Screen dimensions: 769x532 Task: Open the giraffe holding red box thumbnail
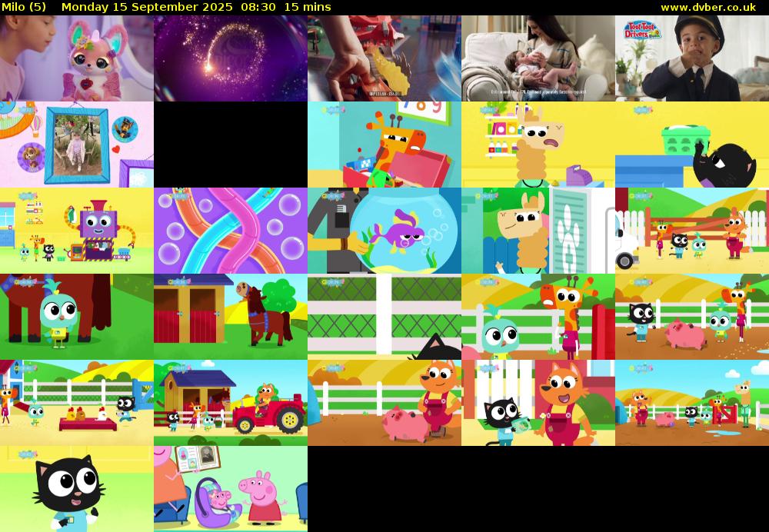coord(384,145)
